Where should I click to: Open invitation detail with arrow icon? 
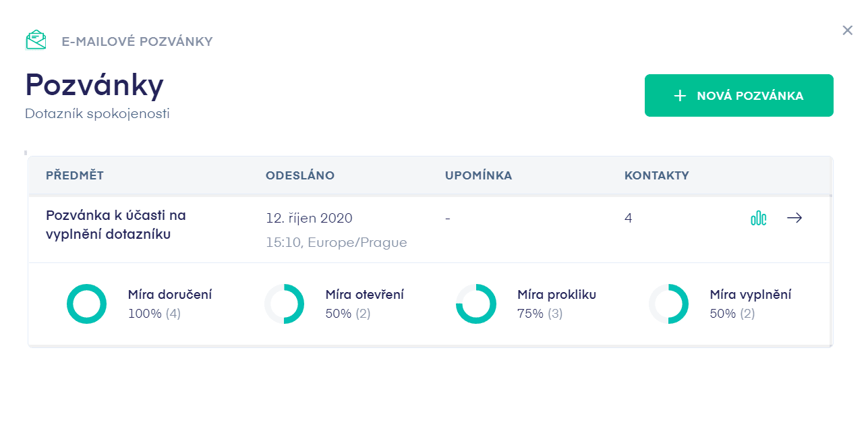coord(794,218)
